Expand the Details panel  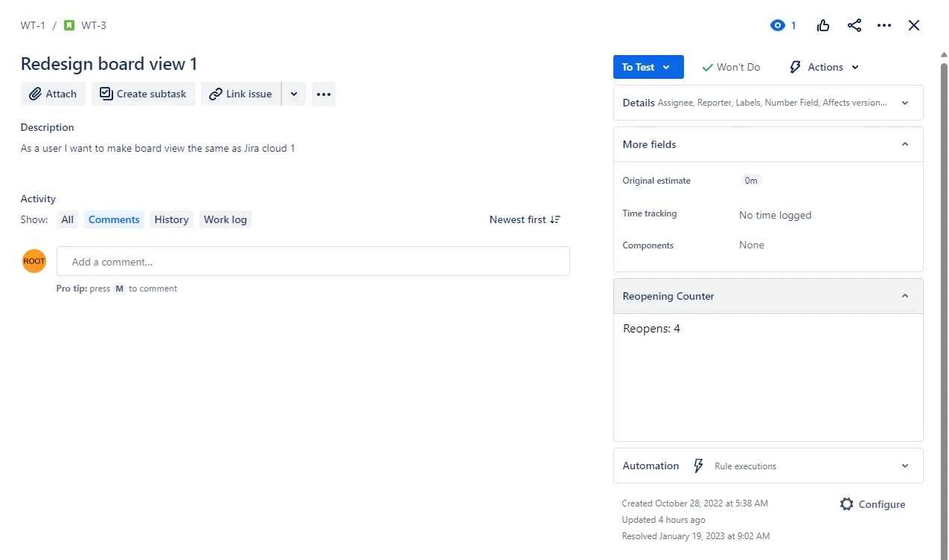point(768,103)
